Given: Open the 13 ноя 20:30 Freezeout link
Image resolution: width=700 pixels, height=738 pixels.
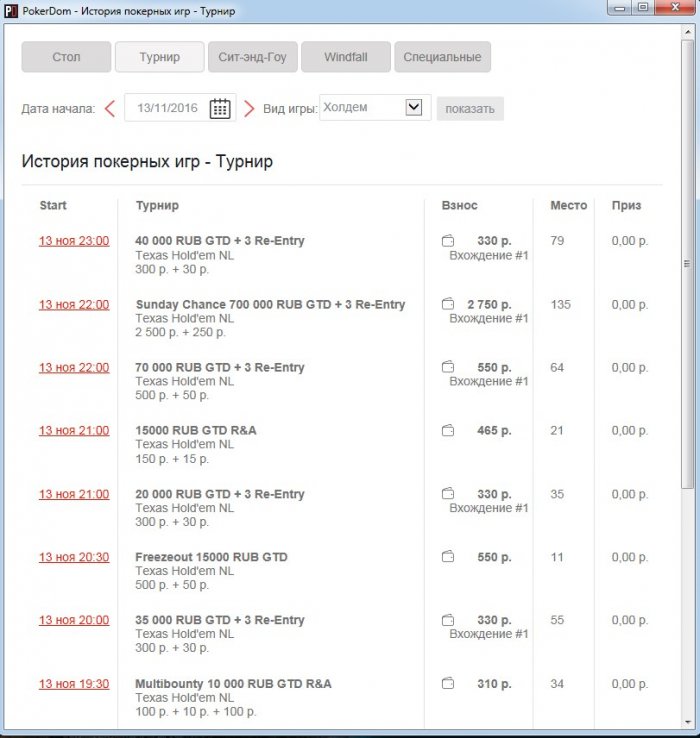Looking at the screenshot, I should tap(74, 557).
